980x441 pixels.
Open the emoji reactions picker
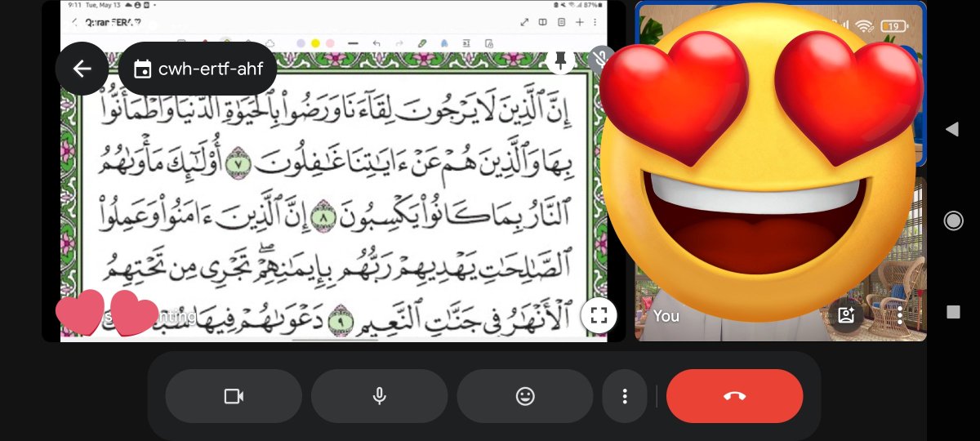[525, 396]
